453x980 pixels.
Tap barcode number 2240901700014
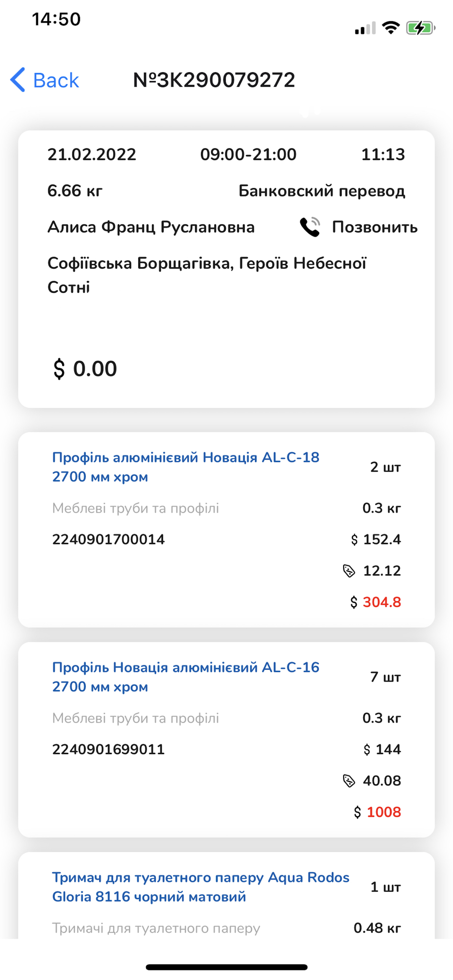108,539
